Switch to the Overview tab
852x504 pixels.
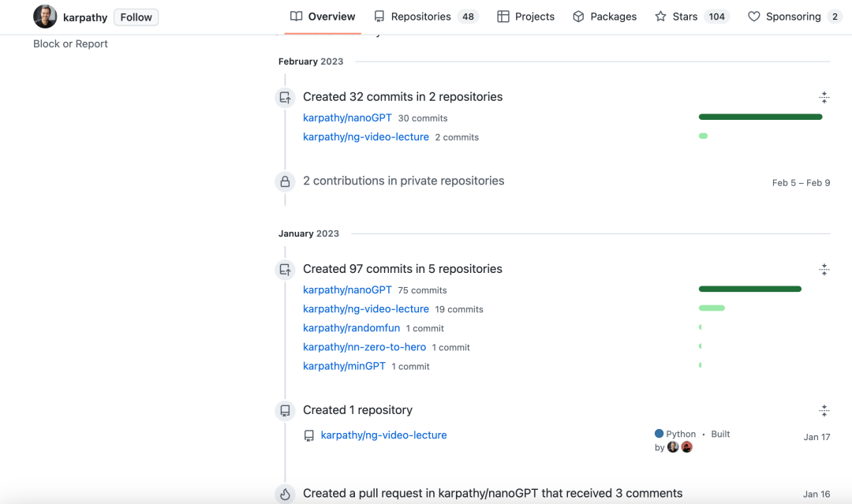pyautogui.click(x=323, y=17)
